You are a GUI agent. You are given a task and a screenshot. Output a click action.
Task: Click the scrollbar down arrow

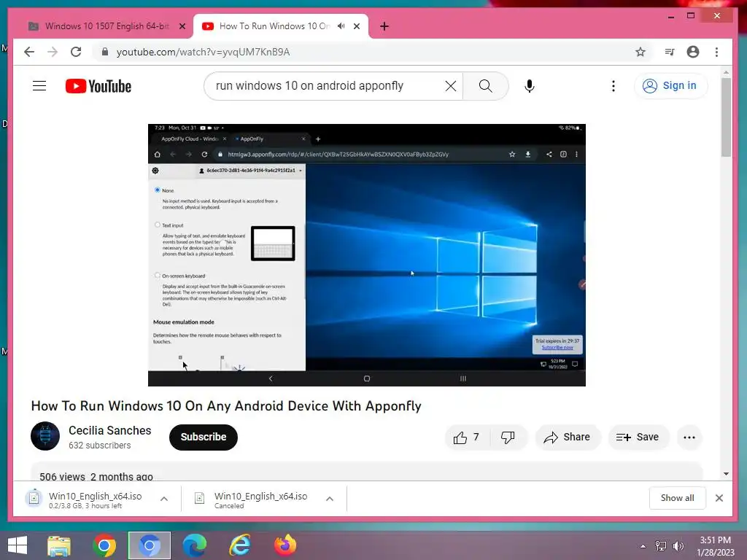coord(726,474)
